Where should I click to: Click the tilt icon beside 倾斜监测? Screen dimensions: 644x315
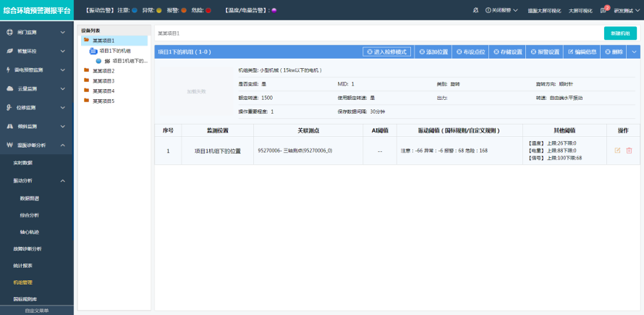point(10,126)
